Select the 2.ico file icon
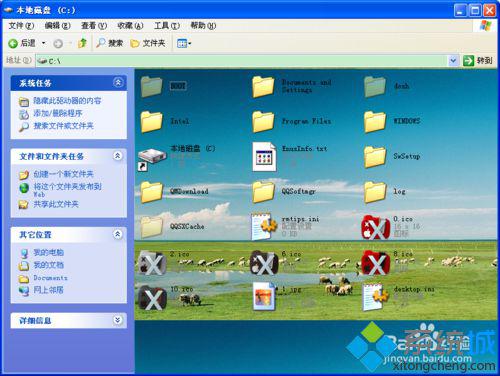The image size is (500, 376). pyautogui.click(x=152, y=263)
